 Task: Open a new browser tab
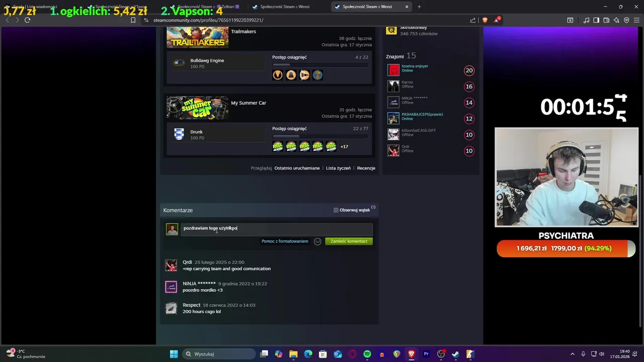(419, 7)
